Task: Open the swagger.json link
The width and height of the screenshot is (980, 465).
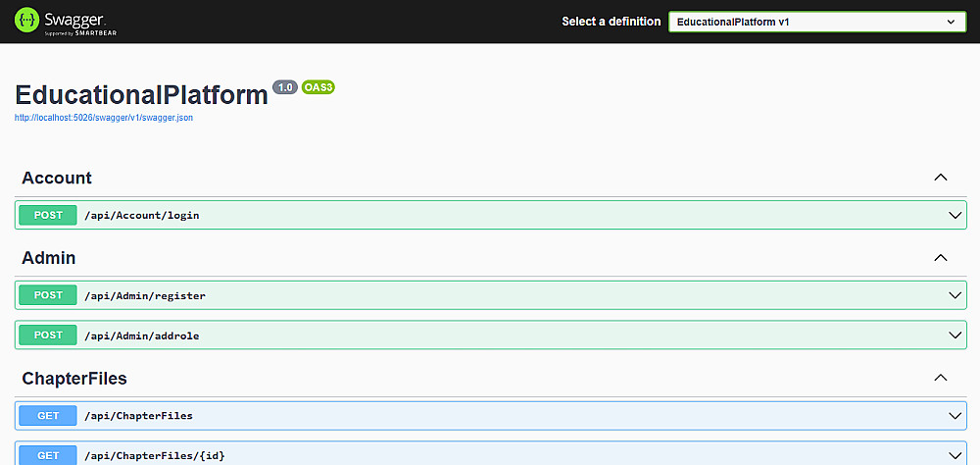Action: (x=96, y=118)
